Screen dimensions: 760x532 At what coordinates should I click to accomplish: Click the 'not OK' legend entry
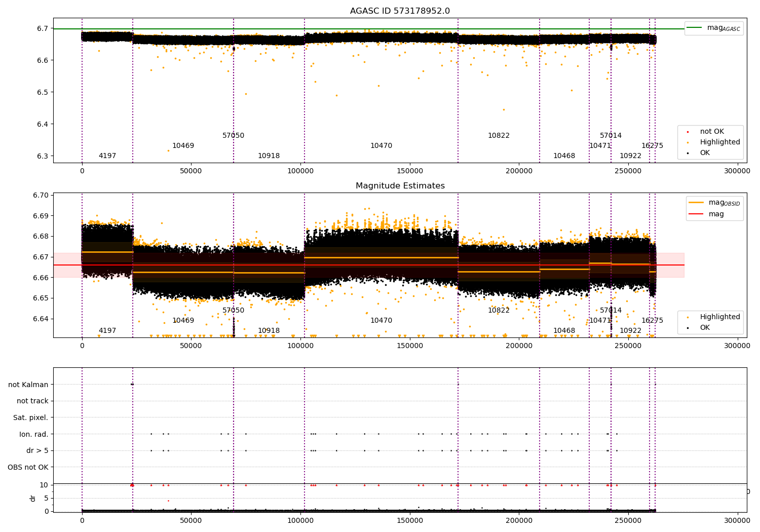tap(712, 131)
